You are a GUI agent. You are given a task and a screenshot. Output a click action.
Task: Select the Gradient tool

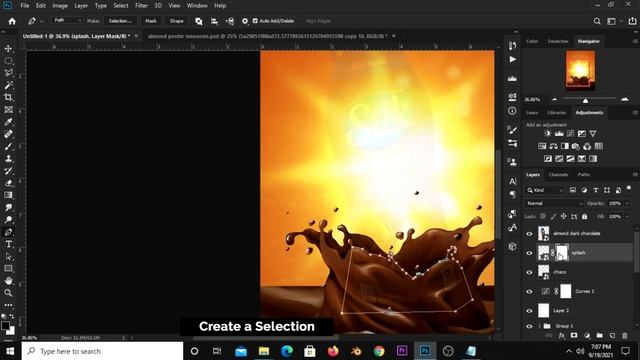[8, 195]
